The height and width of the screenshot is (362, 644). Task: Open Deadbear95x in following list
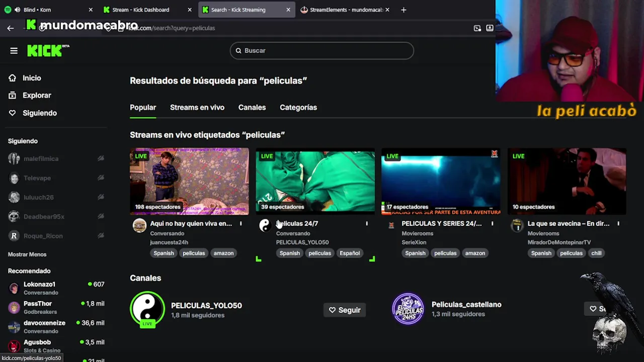click(x=44, y=217)
